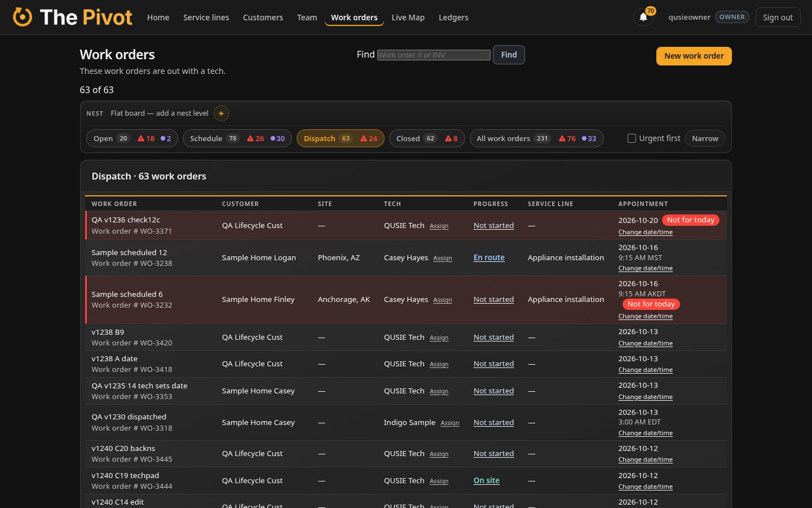The width and height of the screenshot is (812, 508).
Task: Click the purple dot count on All work orders
Action: [x=589, y=138]
